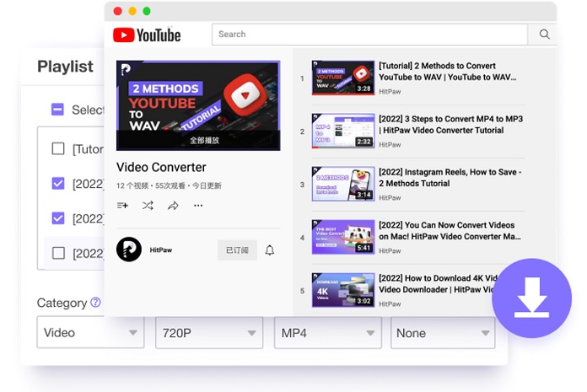
Task: Uncheck the second checked [2022] item
Action: click(58, 218)
